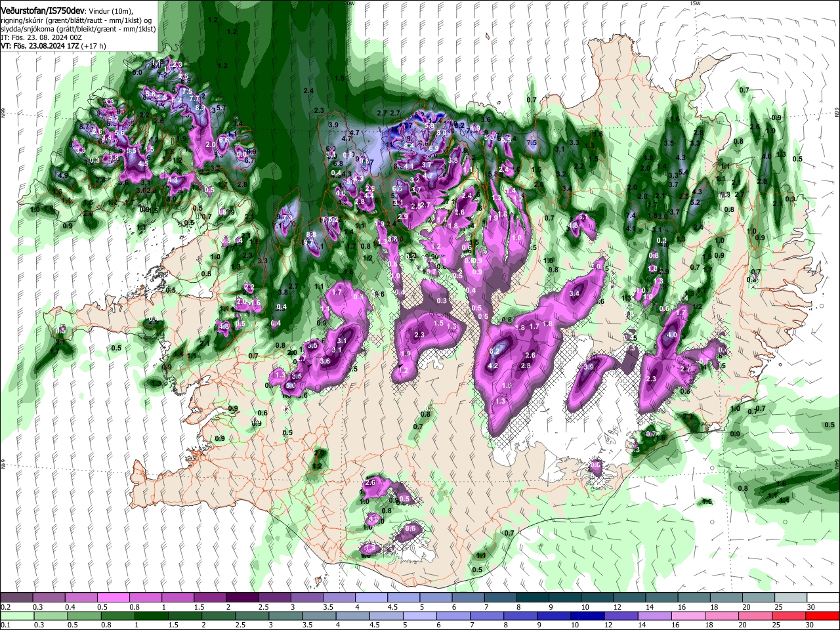This screenshot has width=840, height=630.
Task: Pick top-row snow swatch between 1 and 1.5
Action: coord(177,598)
